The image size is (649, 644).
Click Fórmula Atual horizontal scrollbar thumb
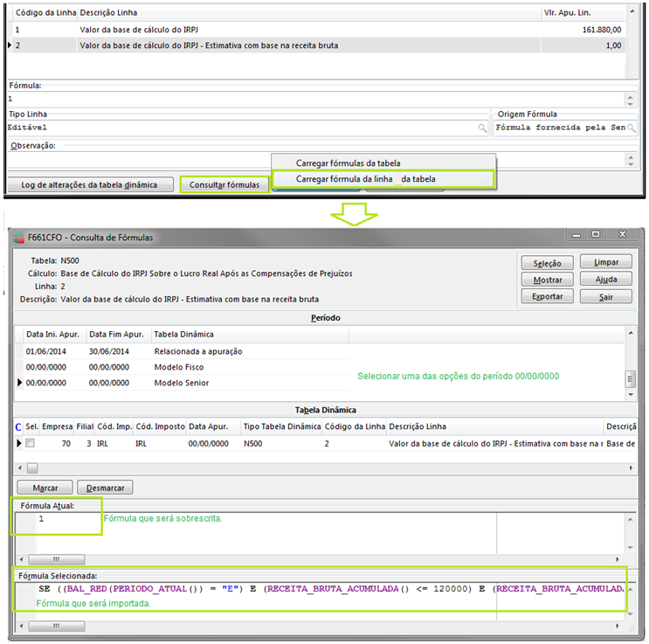click(x=56, y=559)
